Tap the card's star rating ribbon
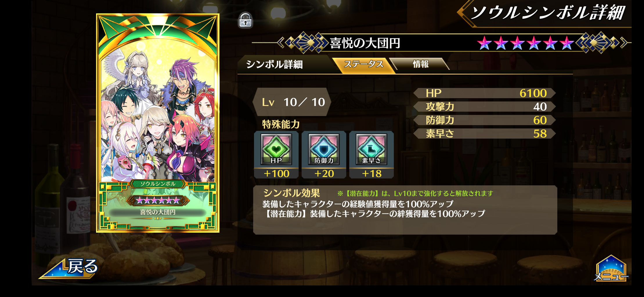Image resolution: width=644 pixels, height=297 pixels. [158, 200]
